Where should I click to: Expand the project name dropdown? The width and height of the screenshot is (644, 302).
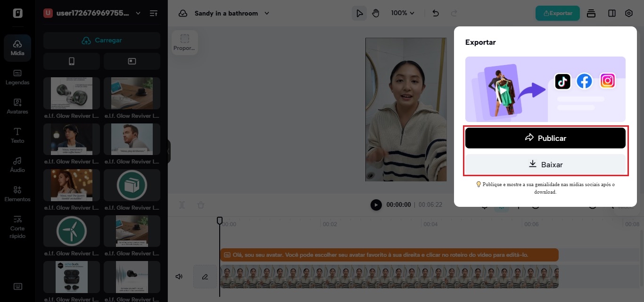point(267,13)
